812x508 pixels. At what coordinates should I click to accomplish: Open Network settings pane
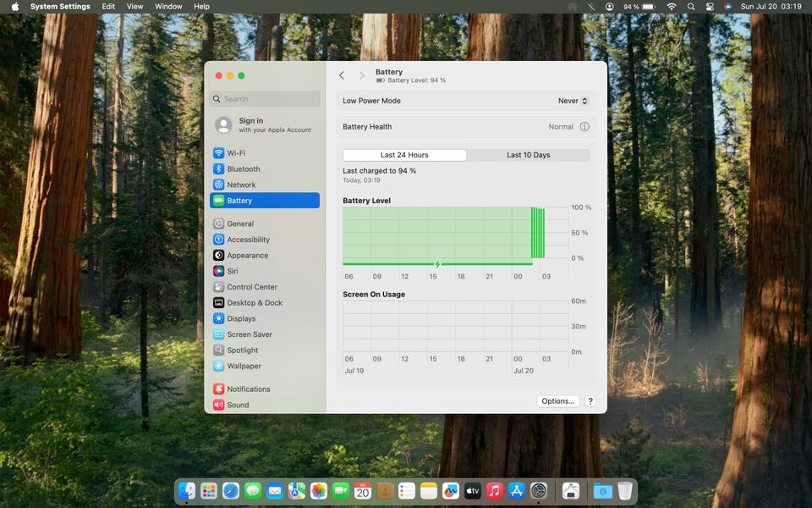point(240,185)
